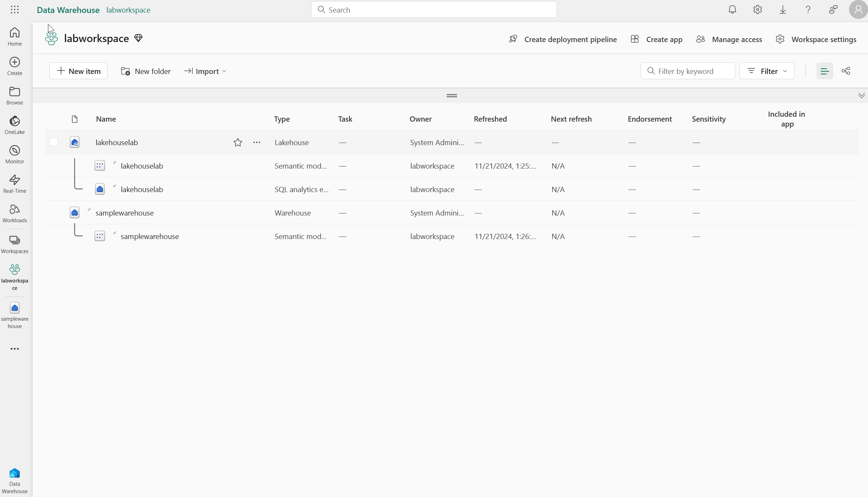
Task: Click New folder button
Action: (x=146, y=71)
